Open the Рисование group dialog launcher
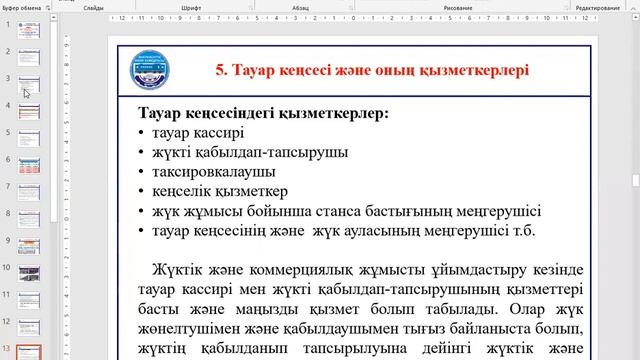Screen dimensions: 640x360 pyautogui.click(x=566, y=8)
